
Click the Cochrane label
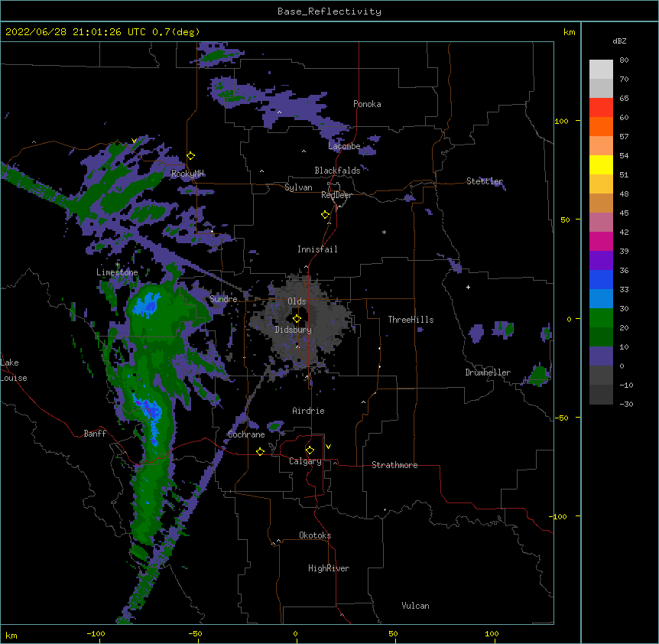point(246,434)
